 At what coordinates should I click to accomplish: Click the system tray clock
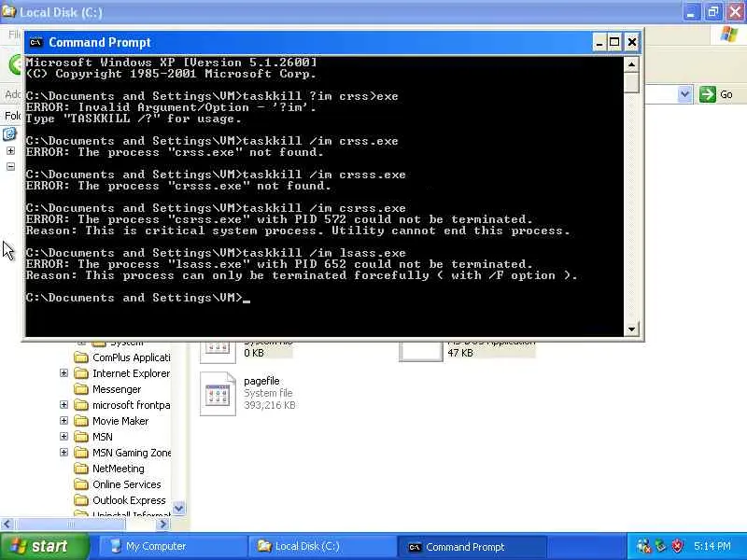[712, 546]
